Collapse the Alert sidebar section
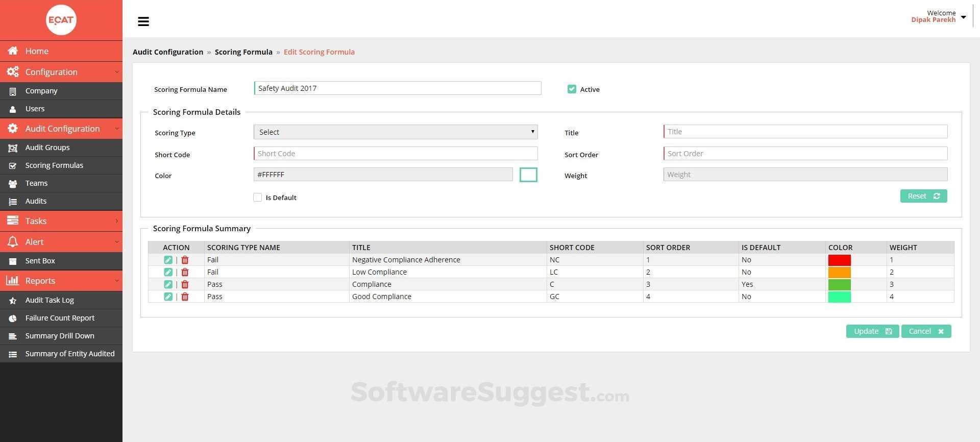Screen dimensions: 980x442 pyautogui.click(x=116, y=242)
